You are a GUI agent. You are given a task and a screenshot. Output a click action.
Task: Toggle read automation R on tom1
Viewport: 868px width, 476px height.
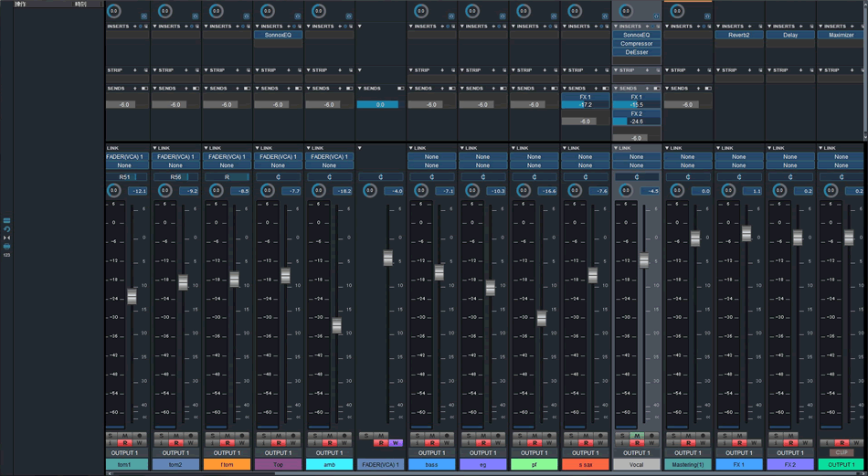125,443
